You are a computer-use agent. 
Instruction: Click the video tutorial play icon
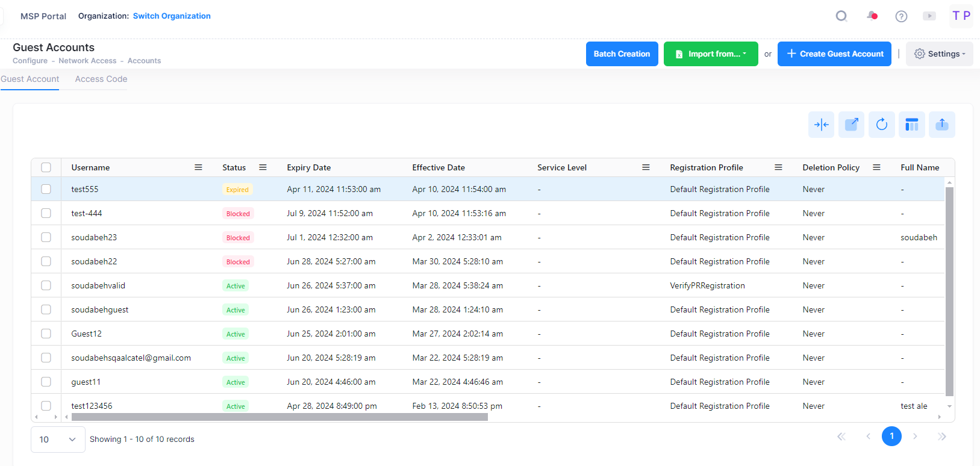929,16
